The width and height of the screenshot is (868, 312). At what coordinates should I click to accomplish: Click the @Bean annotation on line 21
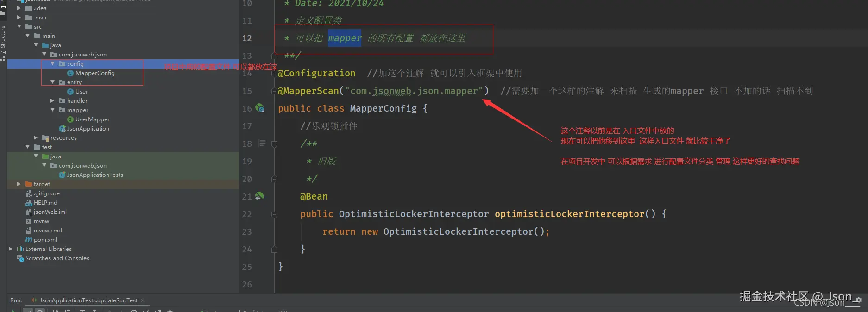314,196
